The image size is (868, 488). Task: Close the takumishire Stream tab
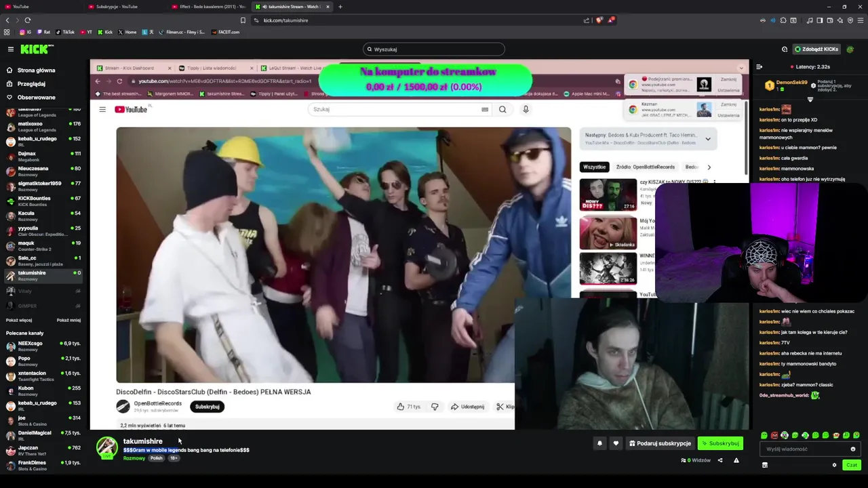[x=328, y=7]
